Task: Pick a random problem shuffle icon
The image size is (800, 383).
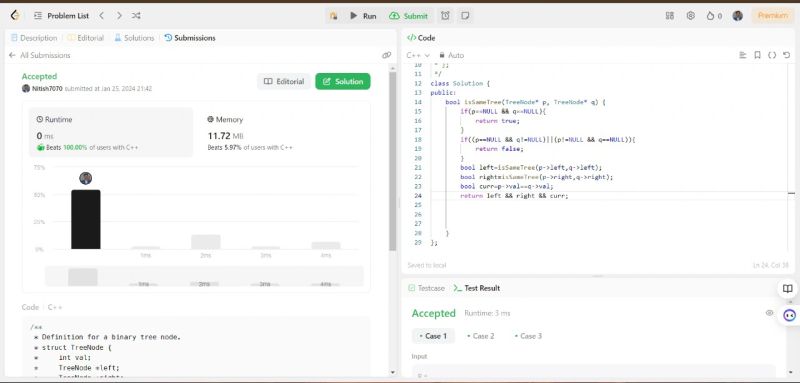Action: point(136,16)
